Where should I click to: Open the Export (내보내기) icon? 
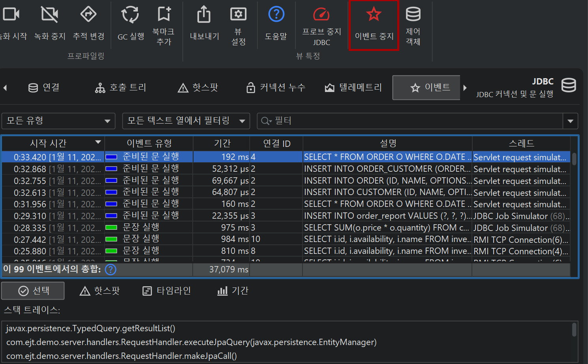[204, 15]
